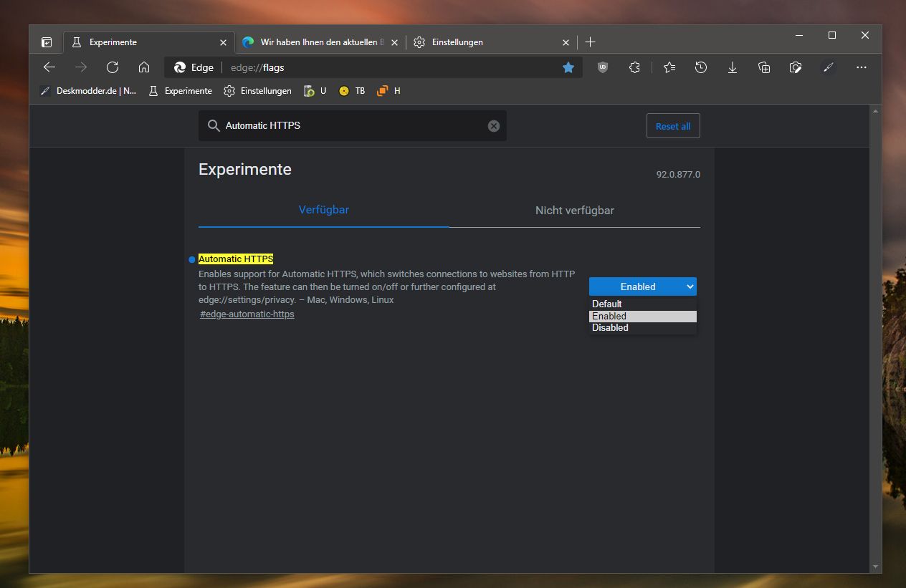Collapse the Enabled dropdown for Automatic HTTPS
The width and height of the screenshot is (906, 588).
point(643,286)
